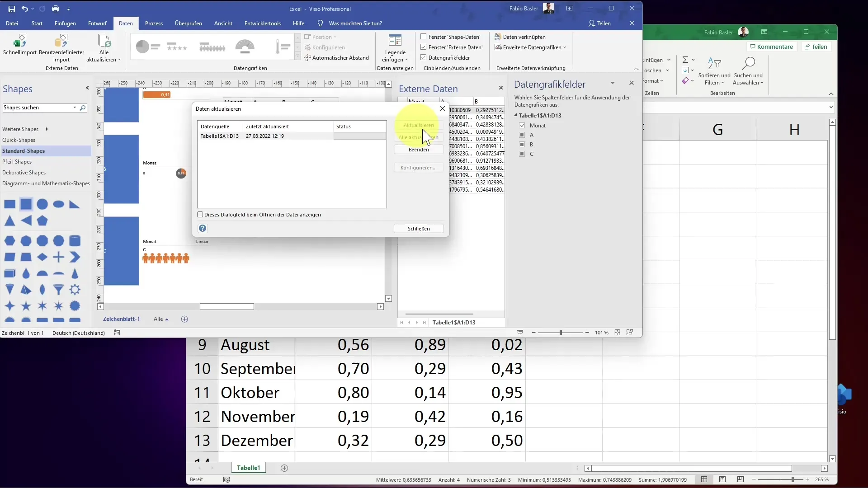Click fit page to window icon in Visio status bar
Screen dimensions: 868x488
[x=617, y=333]
